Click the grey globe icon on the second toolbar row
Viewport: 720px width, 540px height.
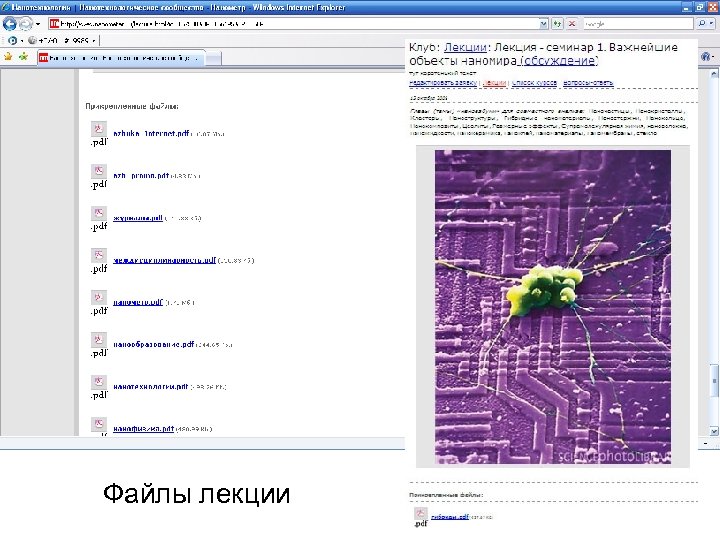[x=32, y=40]
